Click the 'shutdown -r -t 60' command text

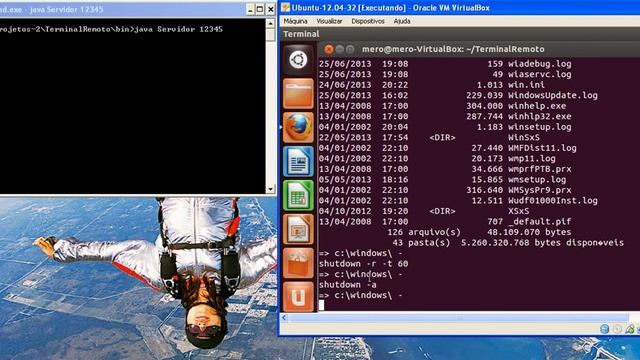click(x=363, y=264)
